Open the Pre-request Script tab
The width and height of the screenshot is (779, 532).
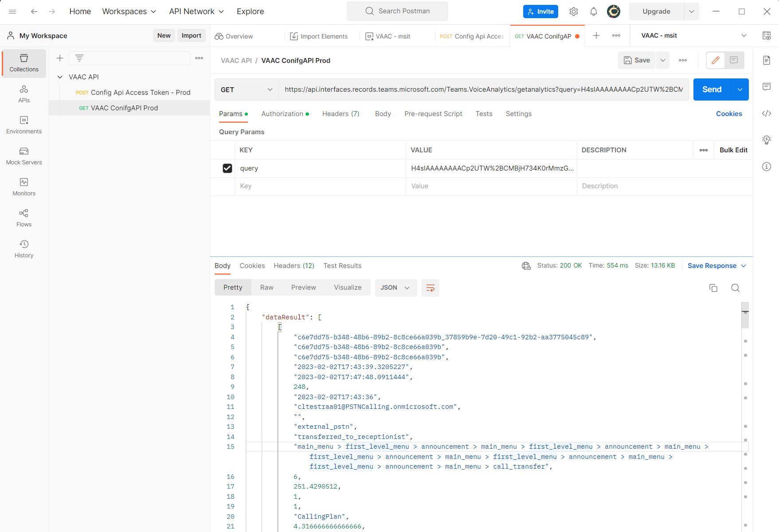click(x=433, y=114)
